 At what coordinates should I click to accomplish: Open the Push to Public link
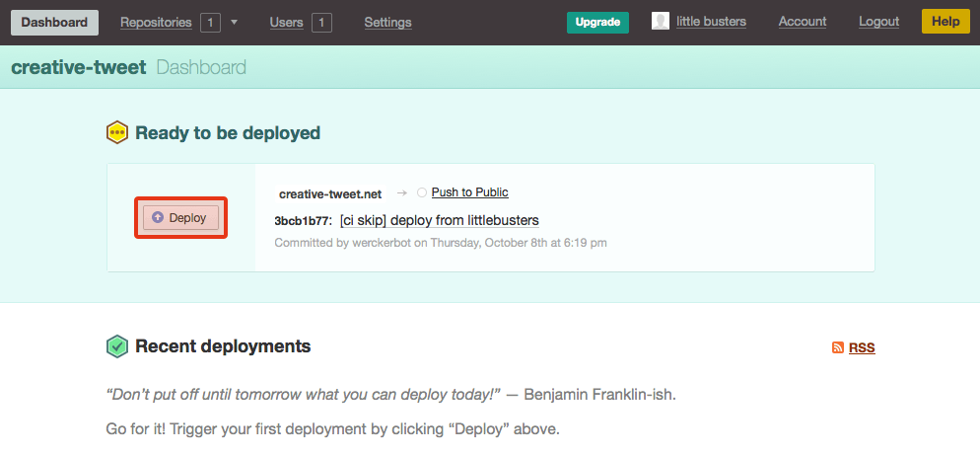(x=469, y=192)
